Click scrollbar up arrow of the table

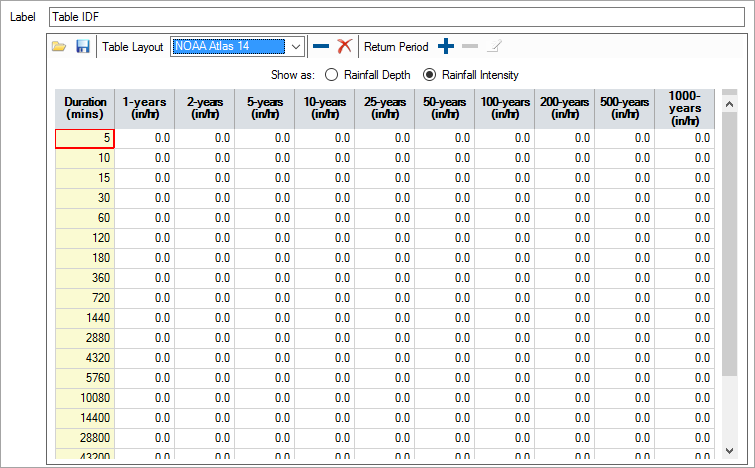(x=729, y=104)
